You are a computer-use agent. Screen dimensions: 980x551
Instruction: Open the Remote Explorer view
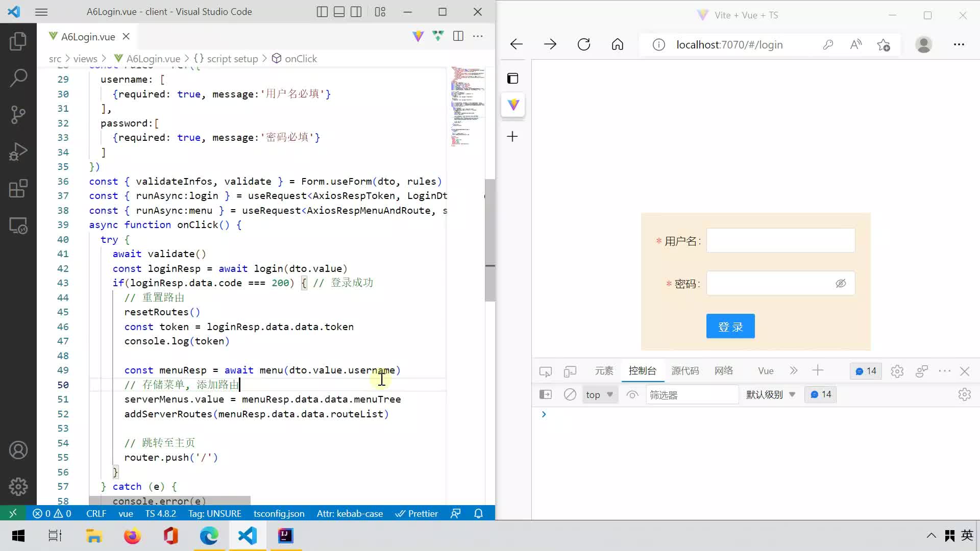[x=18, y=226]
